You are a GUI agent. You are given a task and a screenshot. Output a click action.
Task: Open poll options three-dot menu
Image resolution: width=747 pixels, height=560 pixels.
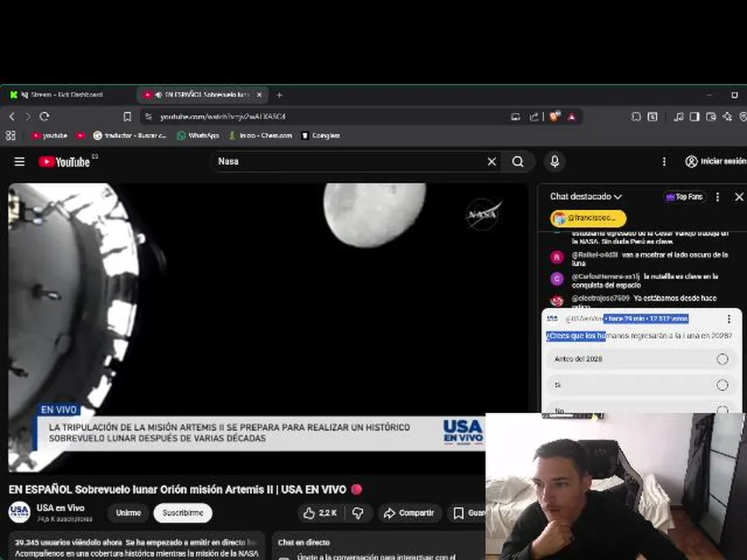(x=729, y=319)
